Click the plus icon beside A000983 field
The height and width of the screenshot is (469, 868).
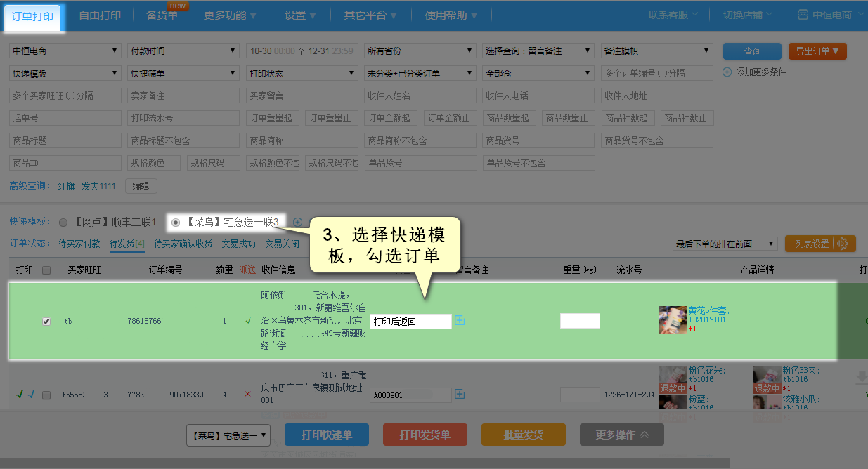[x=460, y=395]
